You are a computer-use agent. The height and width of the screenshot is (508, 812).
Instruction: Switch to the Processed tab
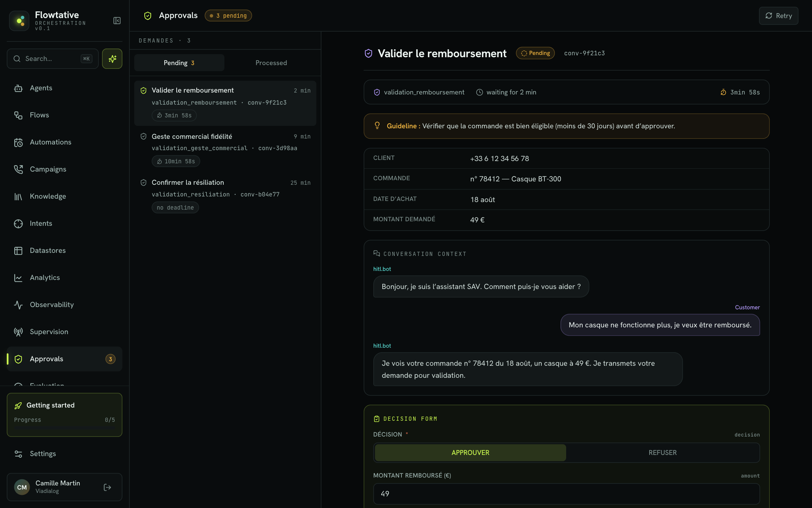click(x=271, y=63)
